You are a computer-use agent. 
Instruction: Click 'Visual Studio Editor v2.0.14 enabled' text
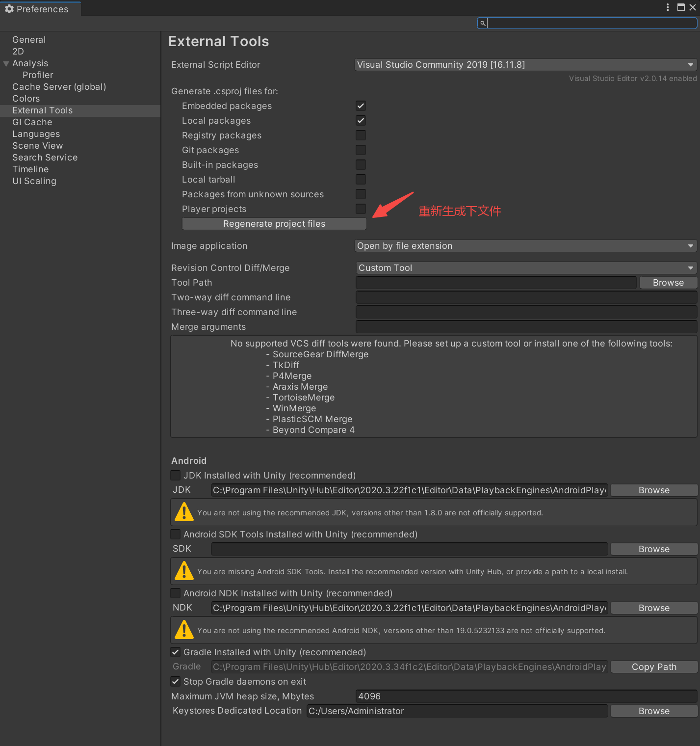click(x=633, y=79)
